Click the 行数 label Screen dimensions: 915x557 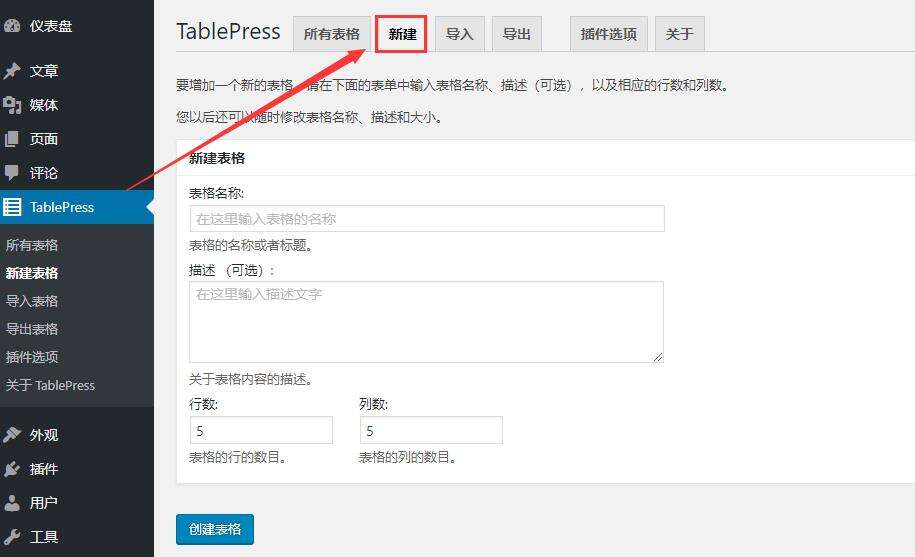coord(203,404)
